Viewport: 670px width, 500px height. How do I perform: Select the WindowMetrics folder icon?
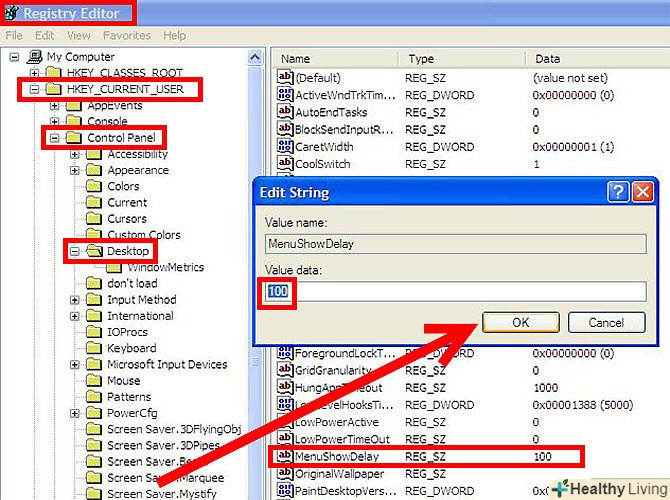[x=114, y=268]
